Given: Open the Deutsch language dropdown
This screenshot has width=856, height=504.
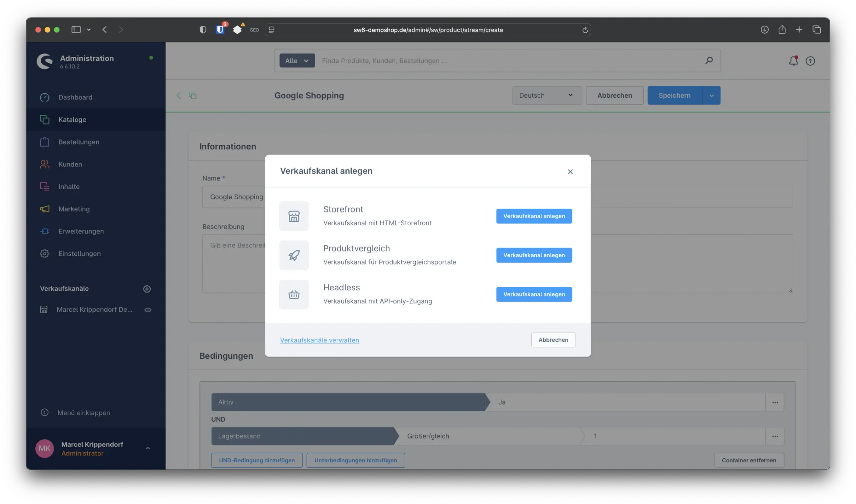Looking at the screenshot, I should pos(547,95).
